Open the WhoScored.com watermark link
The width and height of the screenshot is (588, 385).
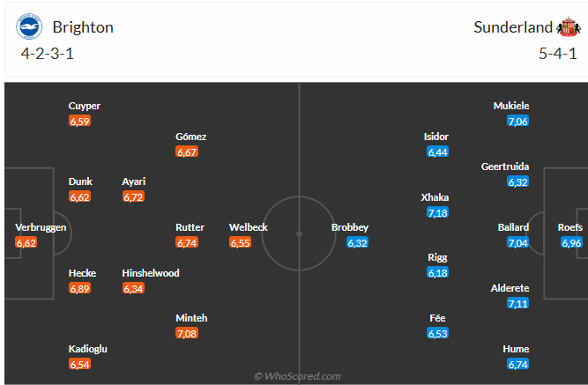point(297,376)
